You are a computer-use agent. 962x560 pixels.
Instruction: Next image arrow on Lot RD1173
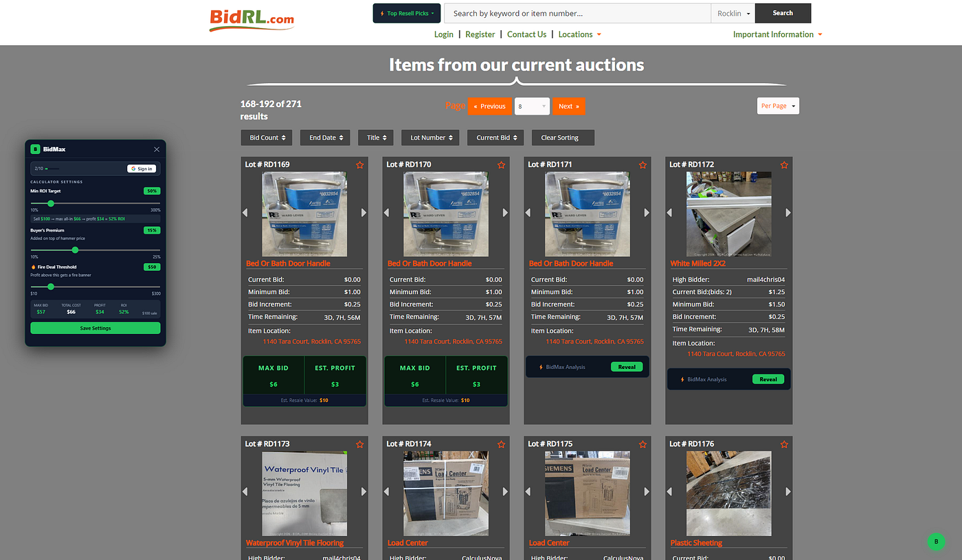[363, 492]
